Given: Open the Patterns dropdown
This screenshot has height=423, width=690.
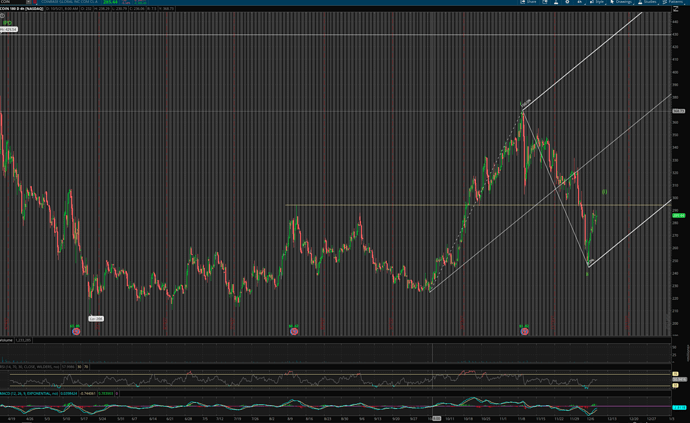Looking at the screenshot, I should pyautogui.click(x=673, y=2).
